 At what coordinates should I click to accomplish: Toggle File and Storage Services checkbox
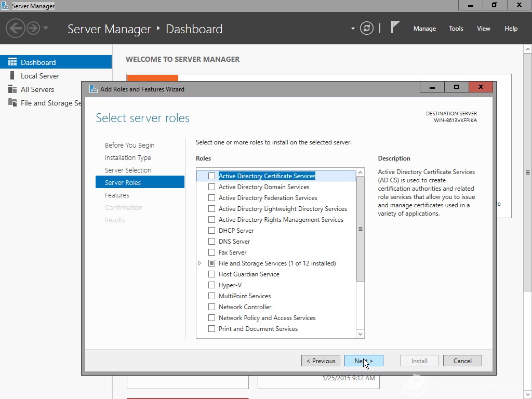[x=211, y=263]
